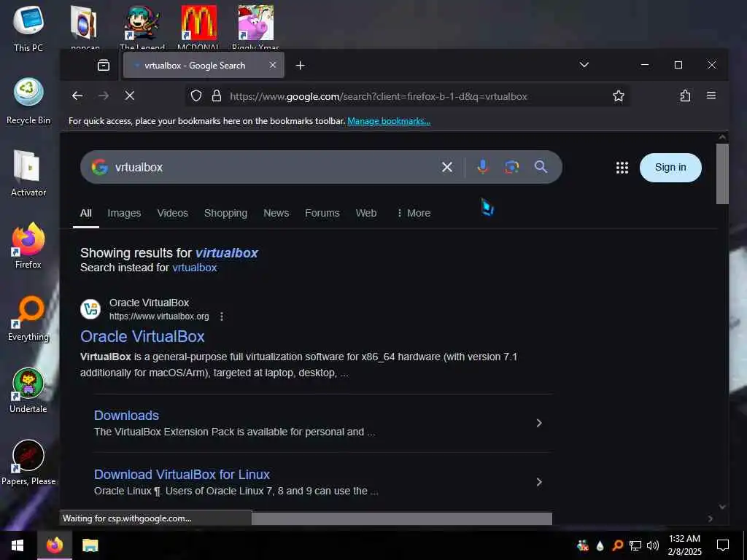
Task: Switch to Web results tab
Action: click(366, 213)
